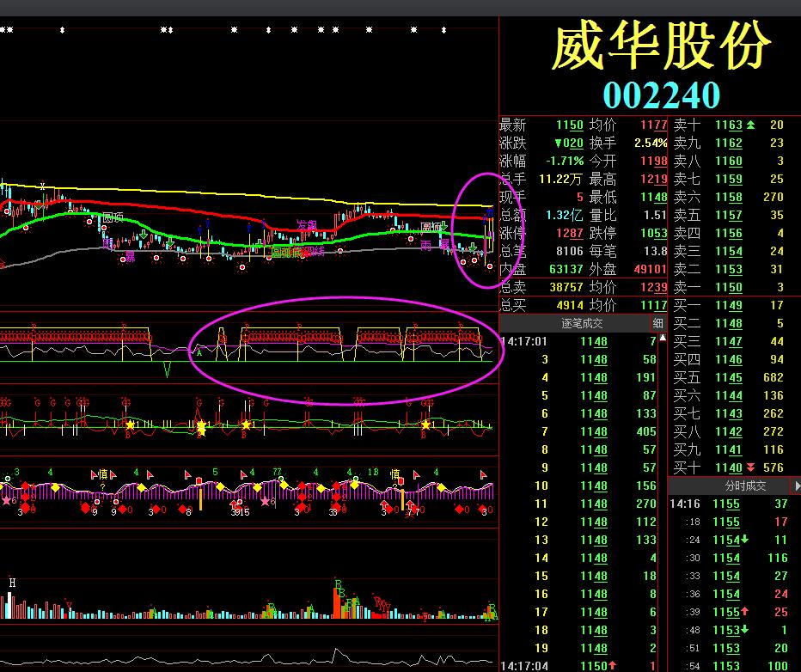This screenshot has width=801, height=672.
Task: Expand the arrow right of 分时成交
Action: point(796,486)
